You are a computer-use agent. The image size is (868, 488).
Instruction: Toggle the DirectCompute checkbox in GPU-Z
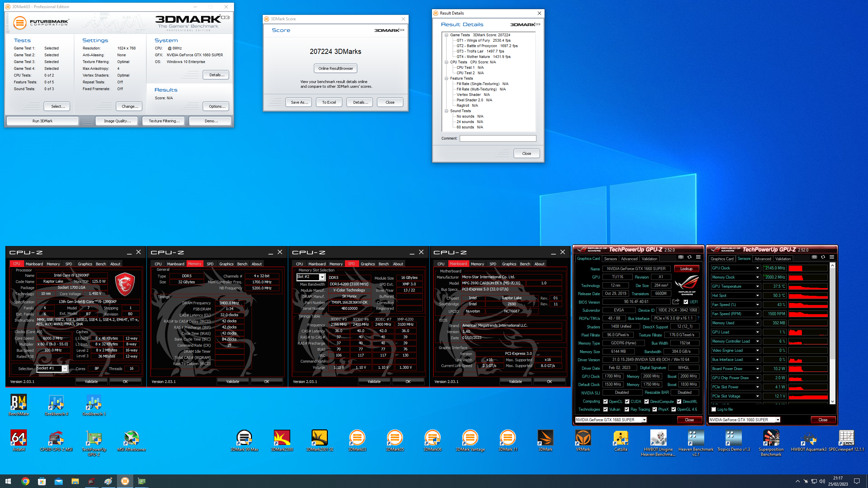647,402
